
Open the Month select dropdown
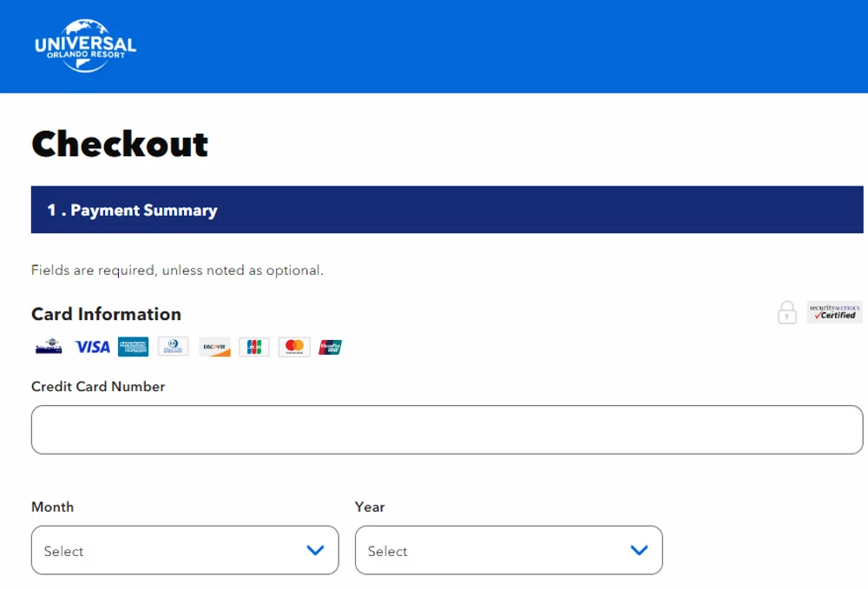pos(185,550)
